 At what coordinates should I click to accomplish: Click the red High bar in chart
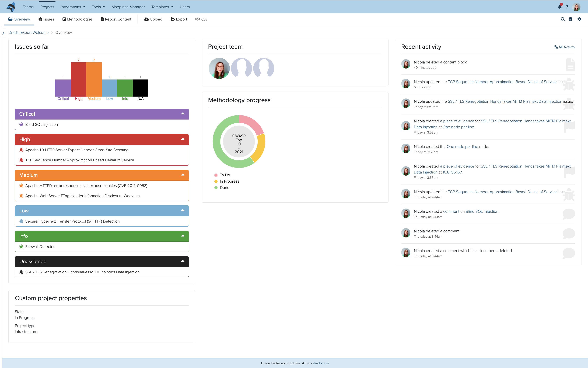[78, 79]
